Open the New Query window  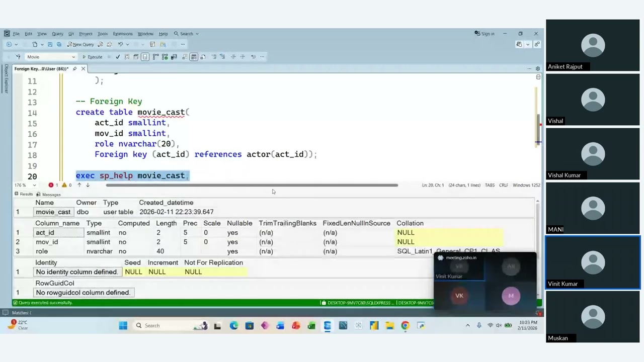pos(80,44)
